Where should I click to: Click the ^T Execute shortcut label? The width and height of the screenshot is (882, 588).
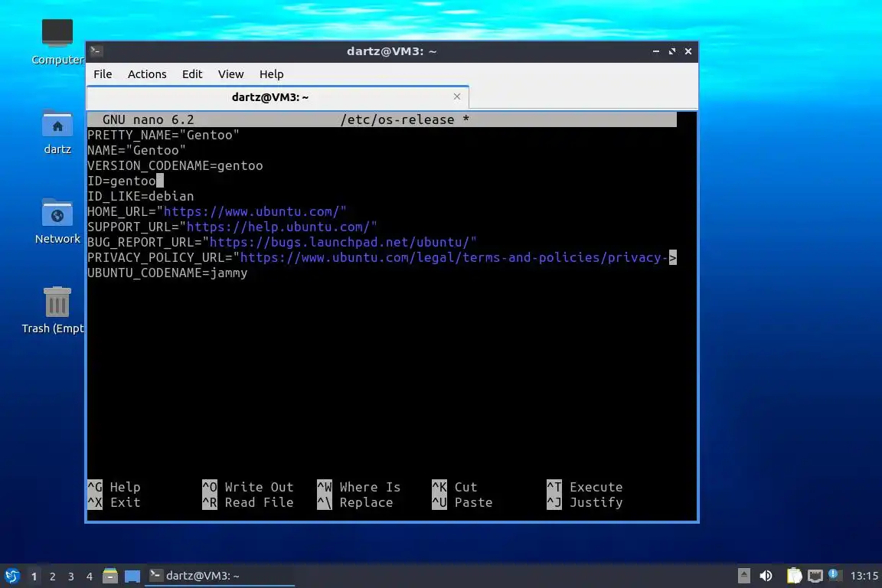click(585, 487)
